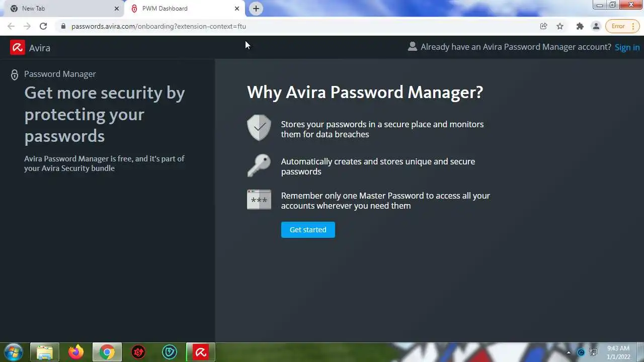Go forward in browser history
The height and width of the screenshot is (362, 644).
[27, 26]
